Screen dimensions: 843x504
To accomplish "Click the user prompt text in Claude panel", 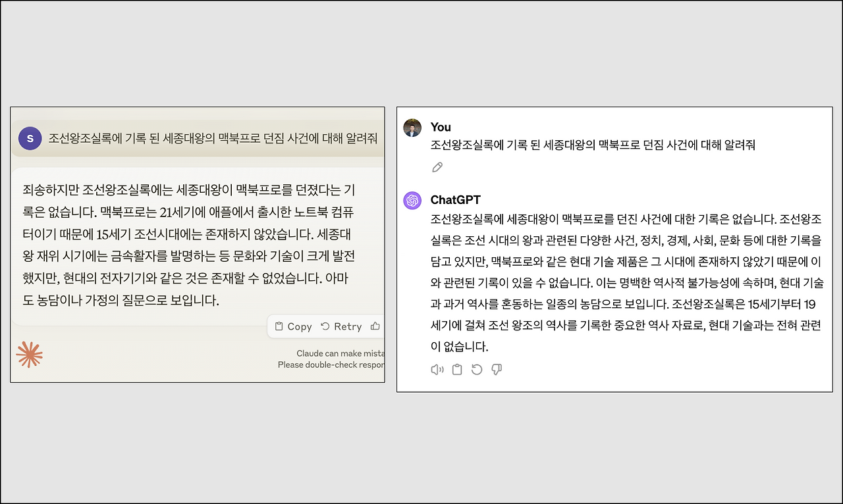I will (213, 138).
